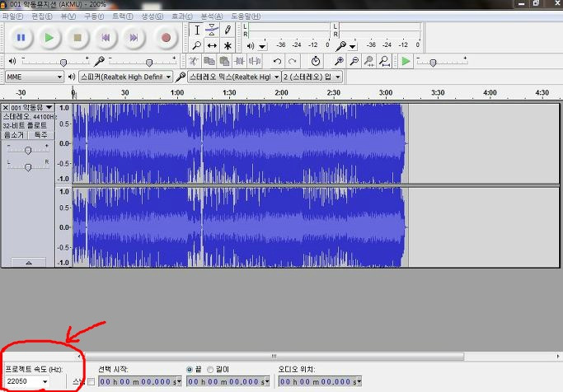563x392 pixels.
Task: Click the Copy icon in edit toolbar
Action: click(x=209, y=61)
